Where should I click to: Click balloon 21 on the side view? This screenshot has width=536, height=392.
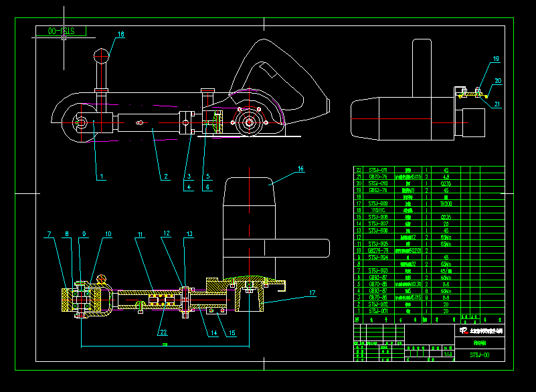[497, 104]
